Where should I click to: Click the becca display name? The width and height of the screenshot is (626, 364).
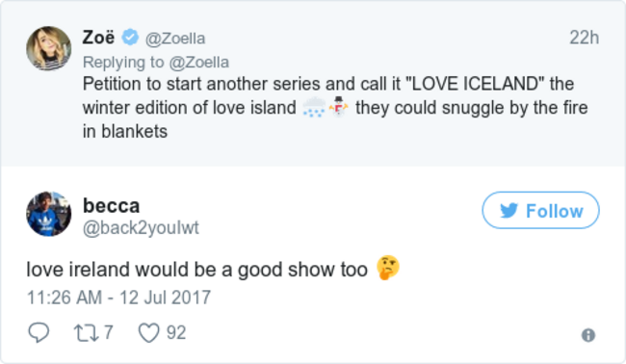click(x=111, y=206)
